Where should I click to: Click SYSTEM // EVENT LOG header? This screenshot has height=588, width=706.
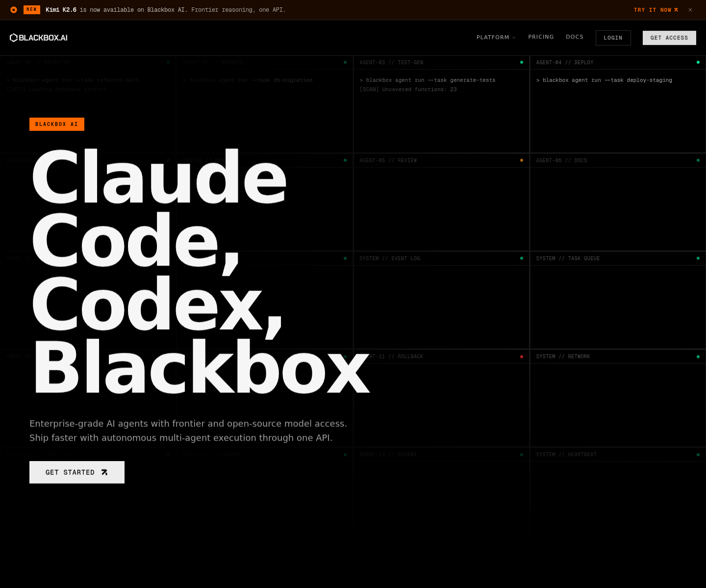[441, 259]
